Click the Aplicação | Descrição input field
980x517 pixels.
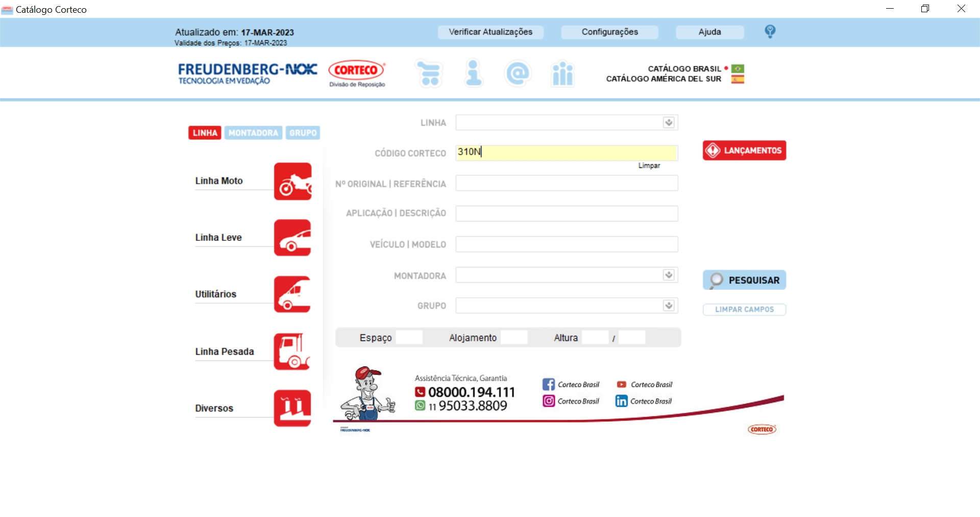pyautogui.click(x=567, y=214)
